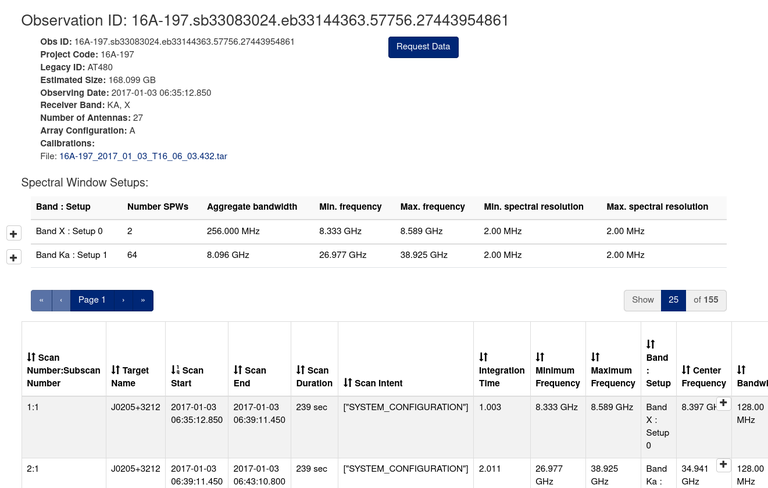Expand plus icon in scan 2:1 row
This screenshot has height=488, width=768.
coord(723,465)
